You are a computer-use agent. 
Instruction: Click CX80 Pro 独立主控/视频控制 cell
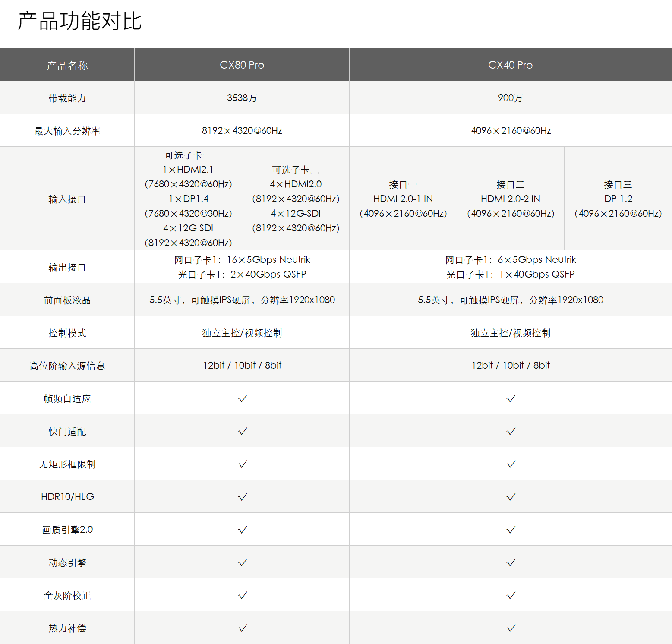(x=242, y=333)
